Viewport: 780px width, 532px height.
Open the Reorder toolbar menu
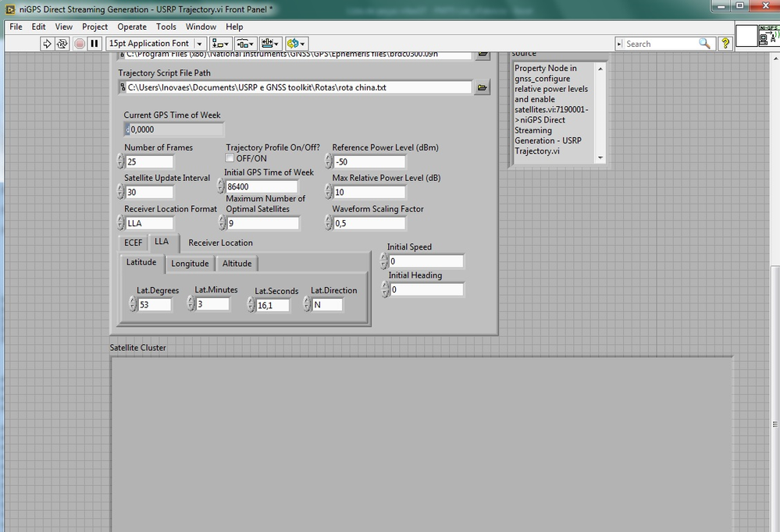(296, 44)
